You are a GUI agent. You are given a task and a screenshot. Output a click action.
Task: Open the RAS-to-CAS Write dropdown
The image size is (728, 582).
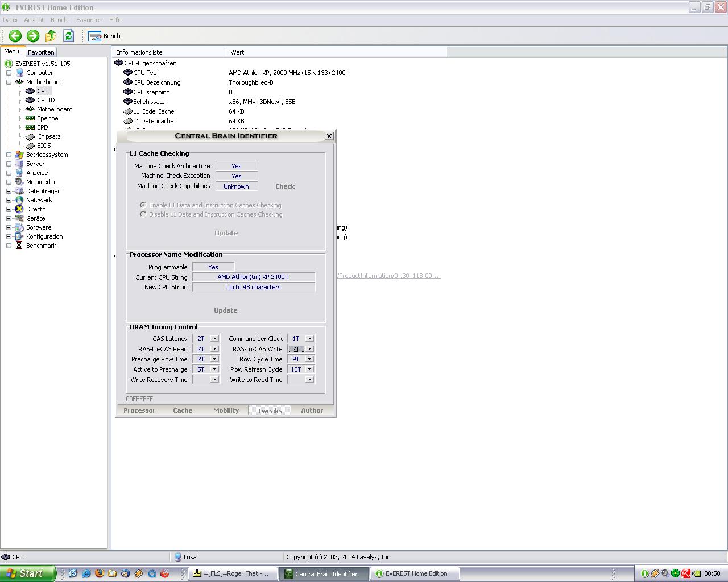[309, 349]
